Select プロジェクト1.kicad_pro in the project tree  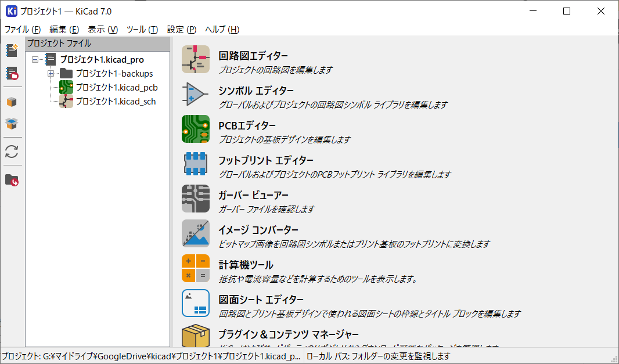pyautogui.click(x=102, y=60)
